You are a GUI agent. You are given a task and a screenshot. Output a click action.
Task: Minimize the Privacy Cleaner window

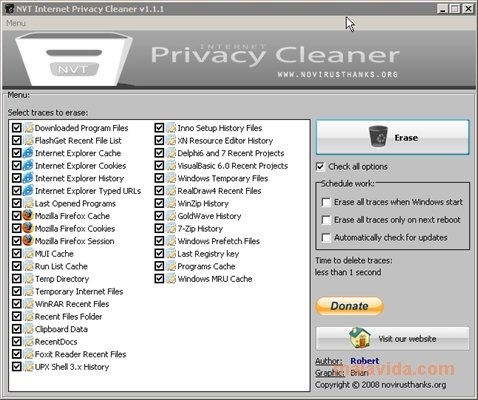(442, 9)
